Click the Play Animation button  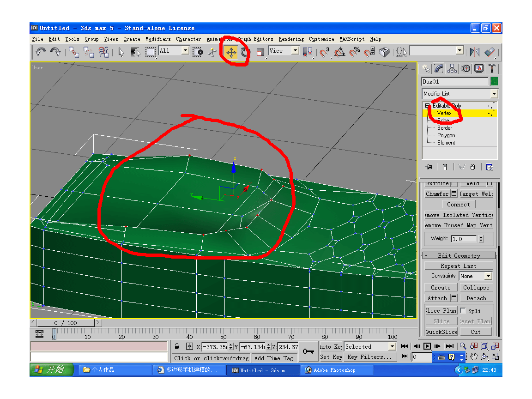(x=427, y=346)
